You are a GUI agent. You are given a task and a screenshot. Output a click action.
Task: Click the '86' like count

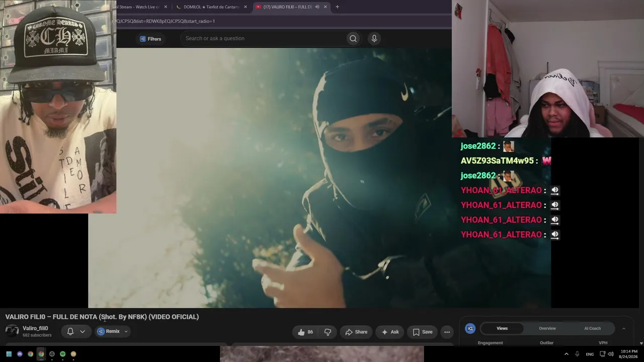tap(310, 332)
